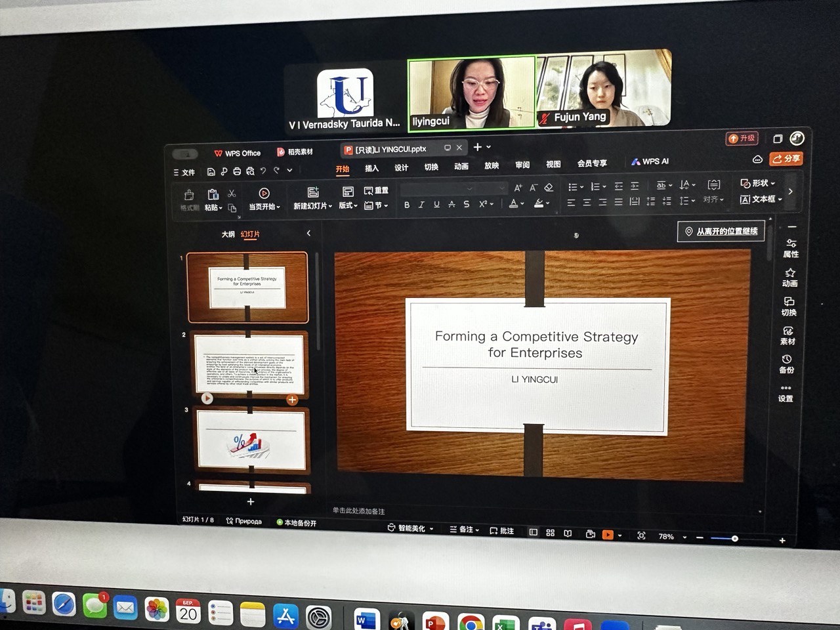
Task: Open Google Chrome from the macOS dock
Action: coord(470,622)
